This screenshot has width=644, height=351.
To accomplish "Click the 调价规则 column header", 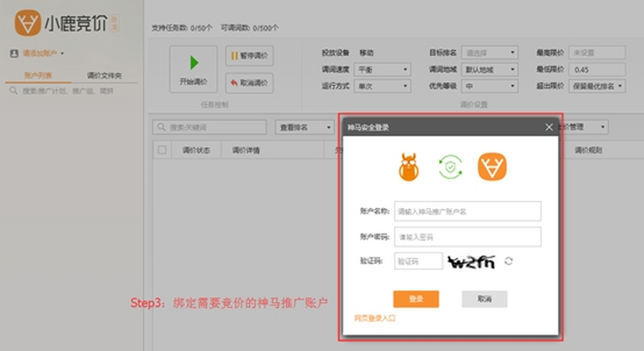I will point(588,150).
